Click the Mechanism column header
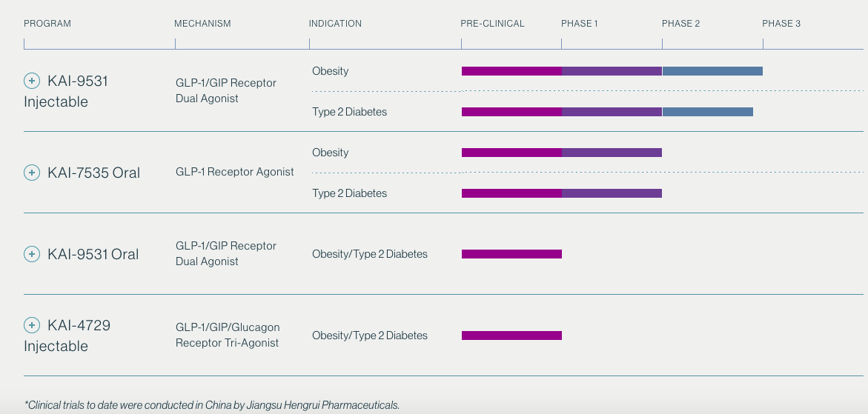 tap(202, 24)
